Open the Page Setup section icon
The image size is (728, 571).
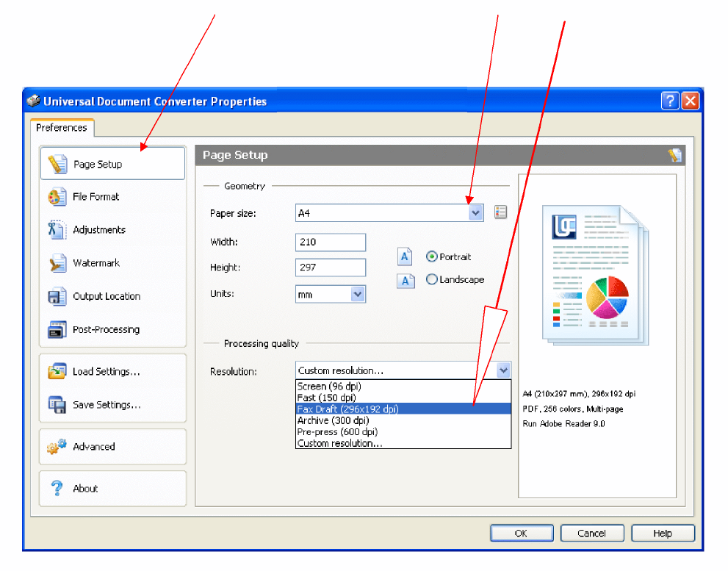57,164
